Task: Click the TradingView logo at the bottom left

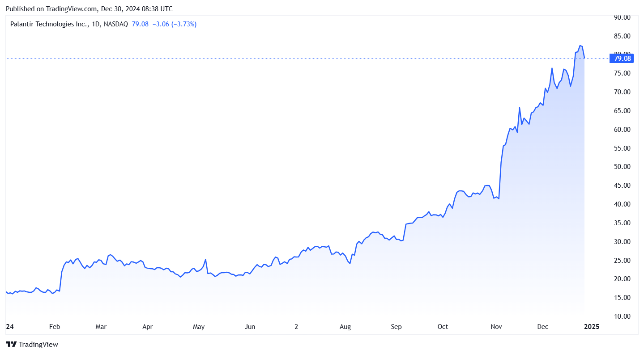Action: (x=32, y=344)
